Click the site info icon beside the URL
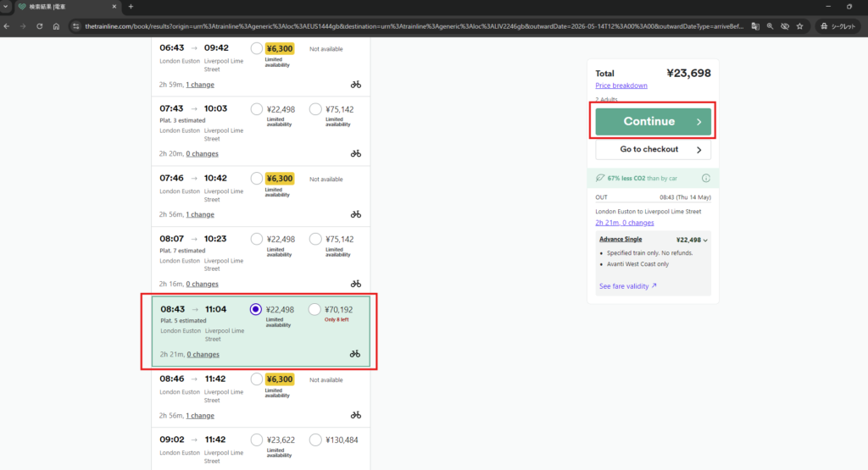The width and height of the screenshot is (868, 470). [x=75, y=26]
